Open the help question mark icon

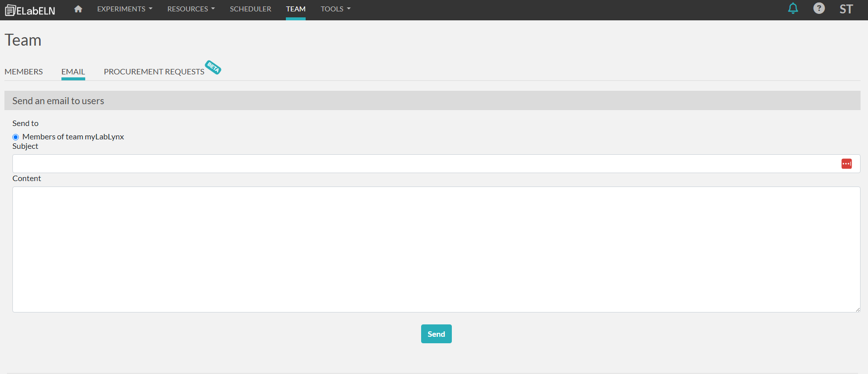tap(819, 8)
